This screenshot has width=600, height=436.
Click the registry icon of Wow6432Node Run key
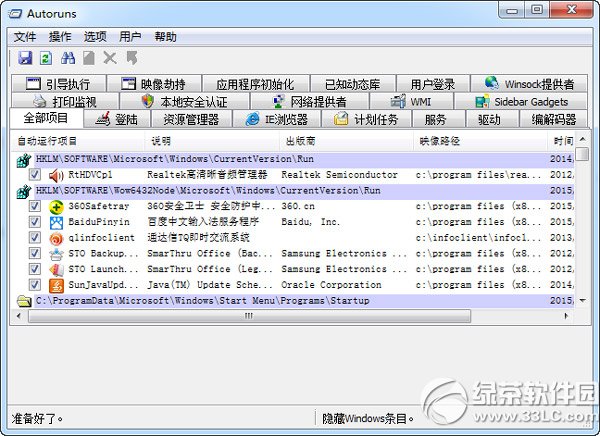point(24,191)
